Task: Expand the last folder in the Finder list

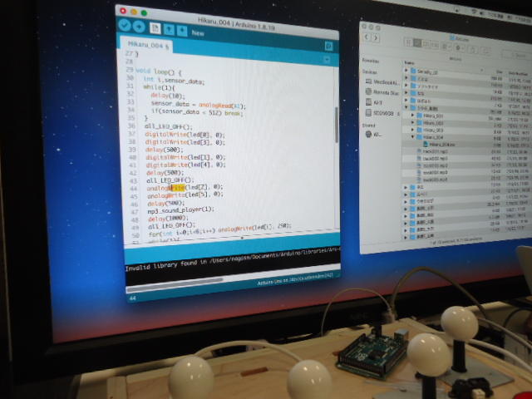Action: 406,237
